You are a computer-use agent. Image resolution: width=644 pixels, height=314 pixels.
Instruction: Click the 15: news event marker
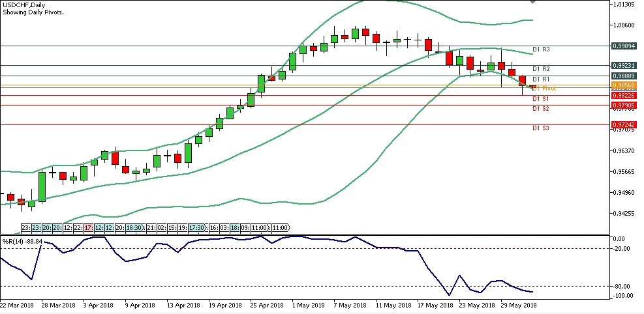tap(172, 227)
